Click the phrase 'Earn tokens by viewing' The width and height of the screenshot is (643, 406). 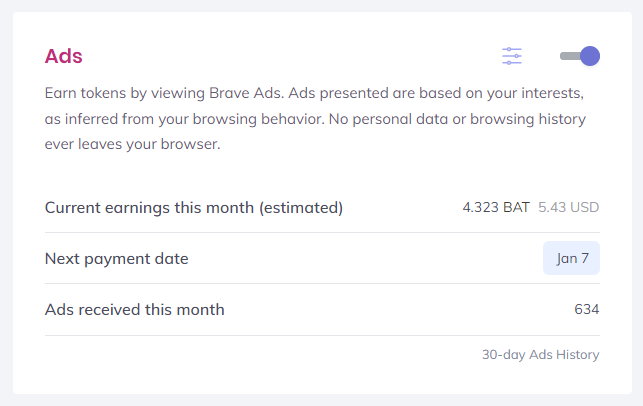125,94
